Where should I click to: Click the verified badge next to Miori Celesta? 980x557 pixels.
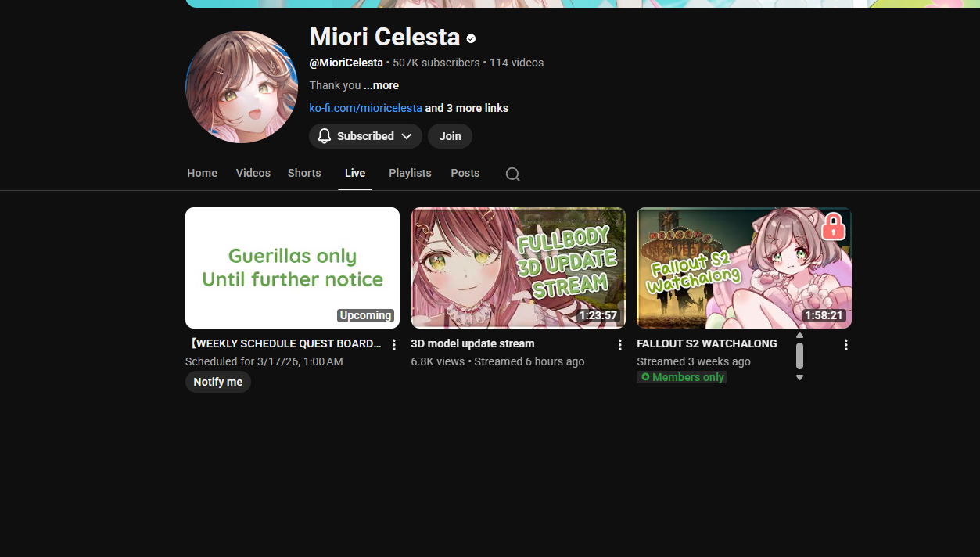pos(471,38)
